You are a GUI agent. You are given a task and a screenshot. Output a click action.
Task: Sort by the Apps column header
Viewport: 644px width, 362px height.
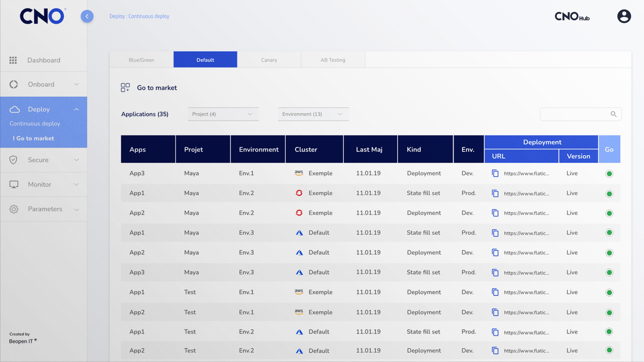(x=148, y=149)
